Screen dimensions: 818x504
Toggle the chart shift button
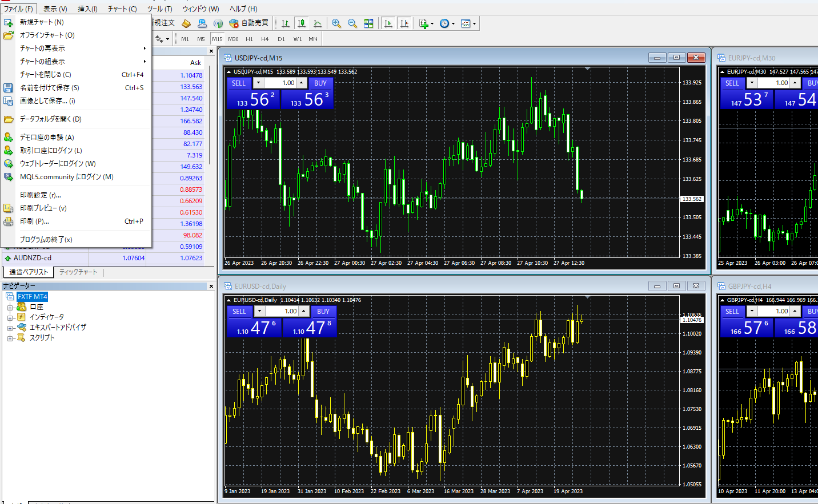click(x=404, y=23)
